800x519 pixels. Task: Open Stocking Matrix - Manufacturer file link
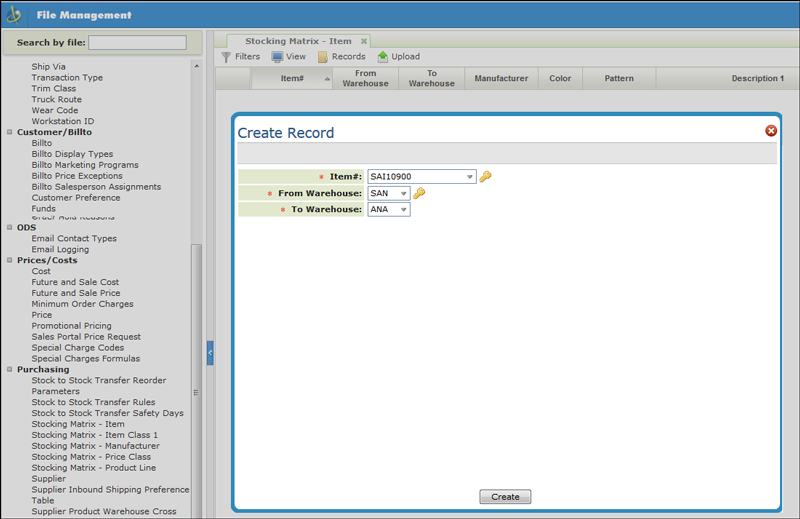(x=95, y=446)
